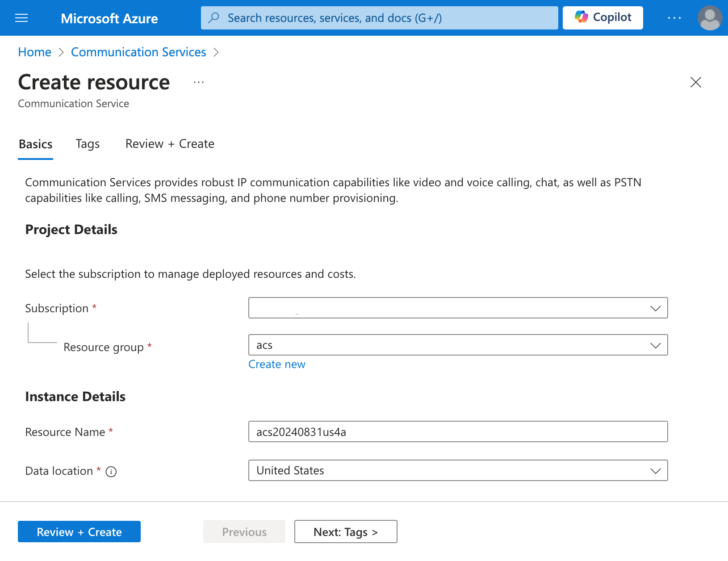Go to Home breadcrumb
Screen dimensions: 728x561
pos(35,52)
